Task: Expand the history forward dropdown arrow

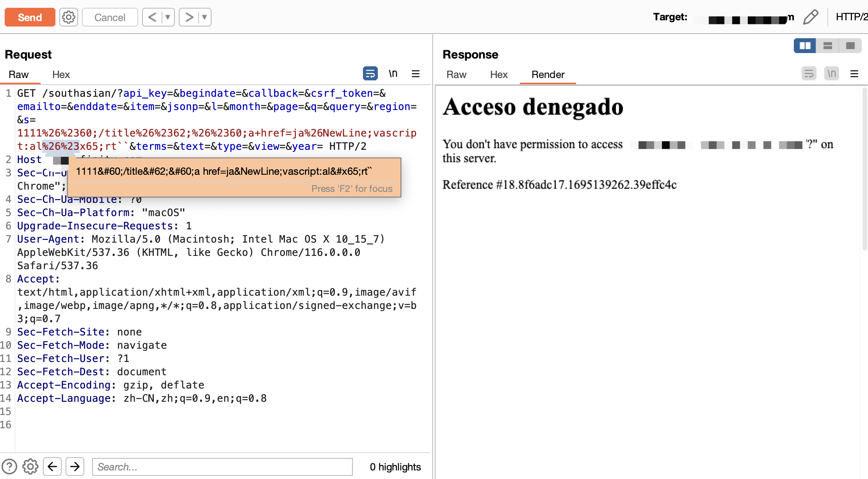Action: [x=204, y=17]
